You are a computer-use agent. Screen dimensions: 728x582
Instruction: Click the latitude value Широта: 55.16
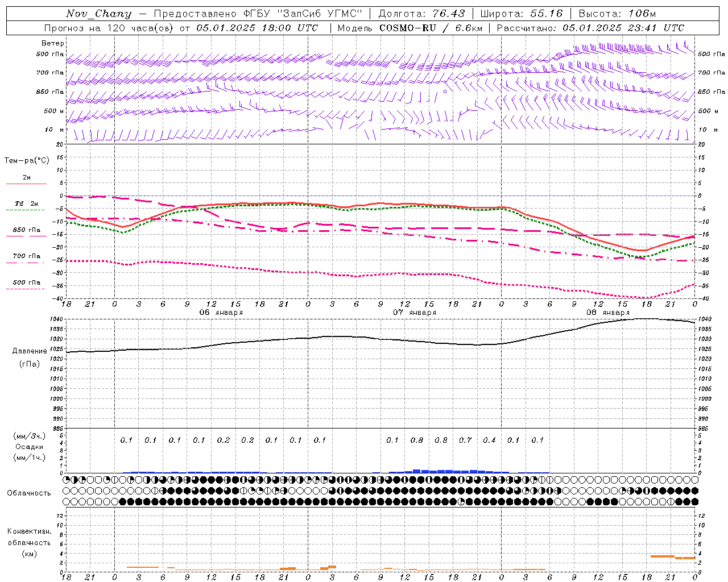pyautogui.click(x=522, y=14)
